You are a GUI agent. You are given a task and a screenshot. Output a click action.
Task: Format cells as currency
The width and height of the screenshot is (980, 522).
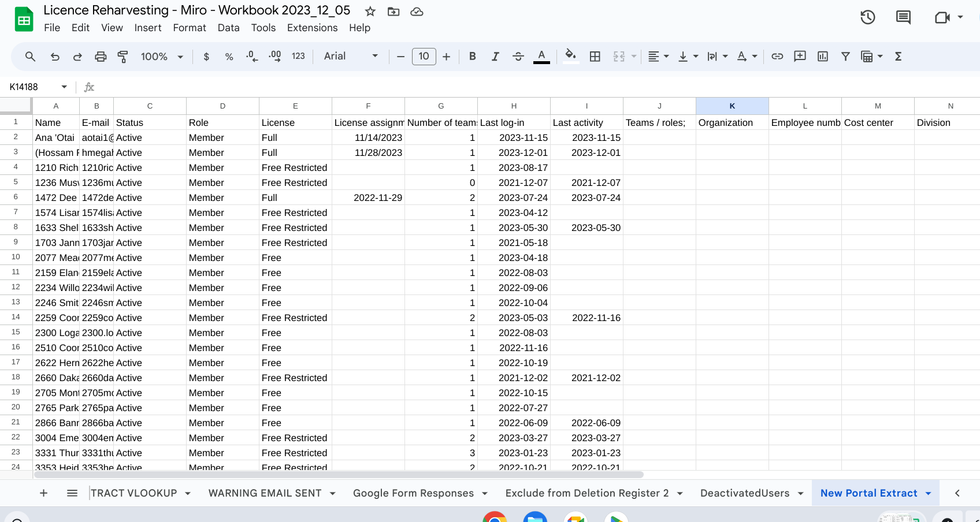point(206,57)
